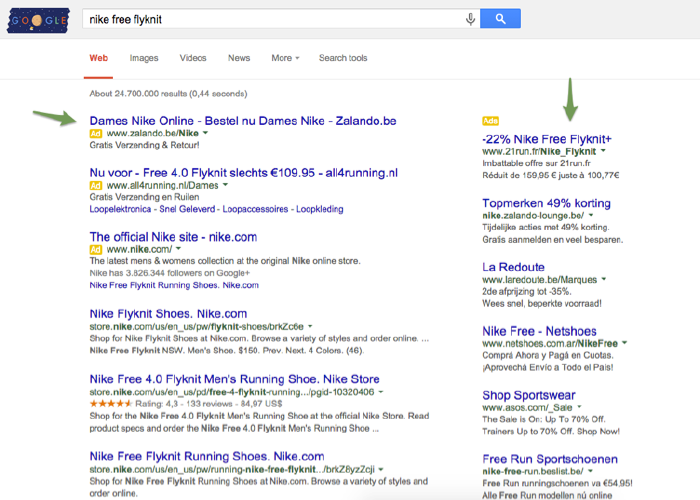Expand arrow beside www.netshoes.com.ar/NikeFree

click(625, 343)
